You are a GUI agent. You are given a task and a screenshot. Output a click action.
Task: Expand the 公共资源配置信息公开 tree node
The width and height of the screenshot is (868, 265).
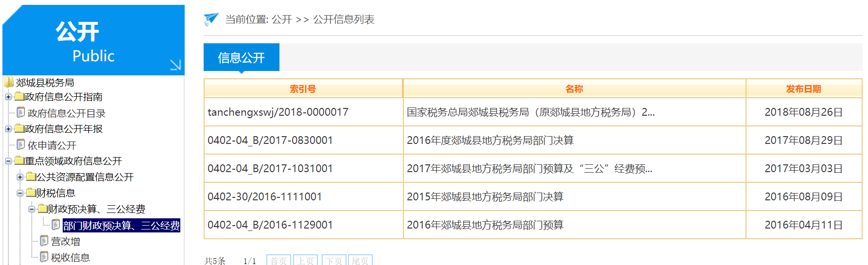coord(20,177)
